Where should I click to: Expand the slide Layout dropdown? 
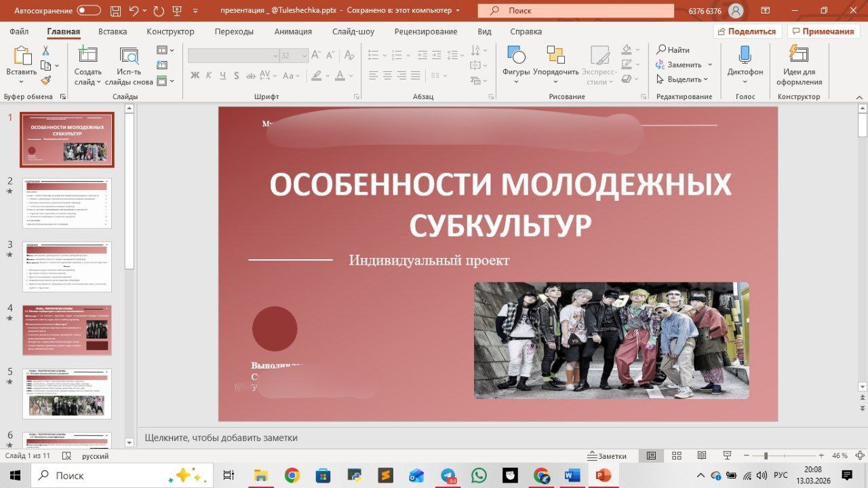pyautogui.click(x=165, y=50)
